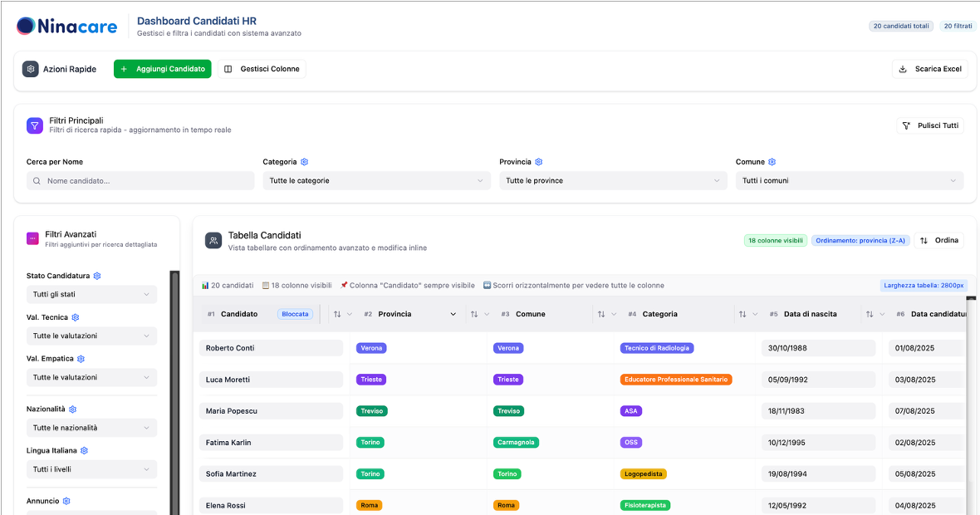Click the Aggiungi Candidato button
Image resolution: width=980 pixels, height=515 pixels.
163,69
